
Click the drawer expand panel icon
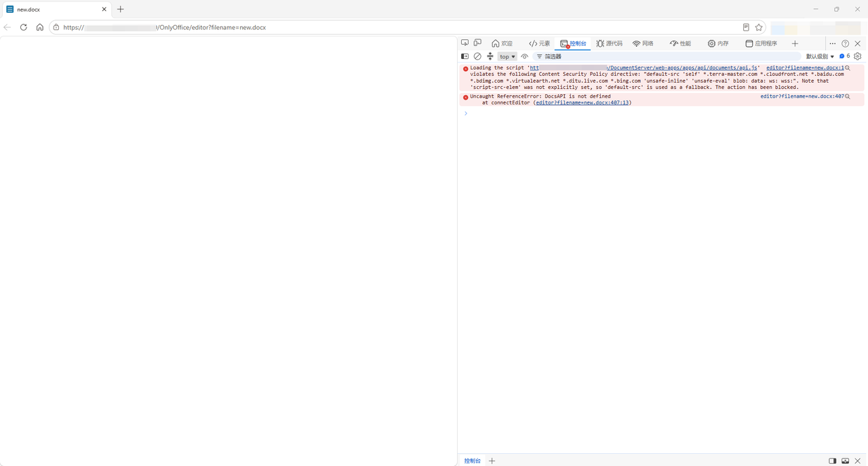[845, 461]
